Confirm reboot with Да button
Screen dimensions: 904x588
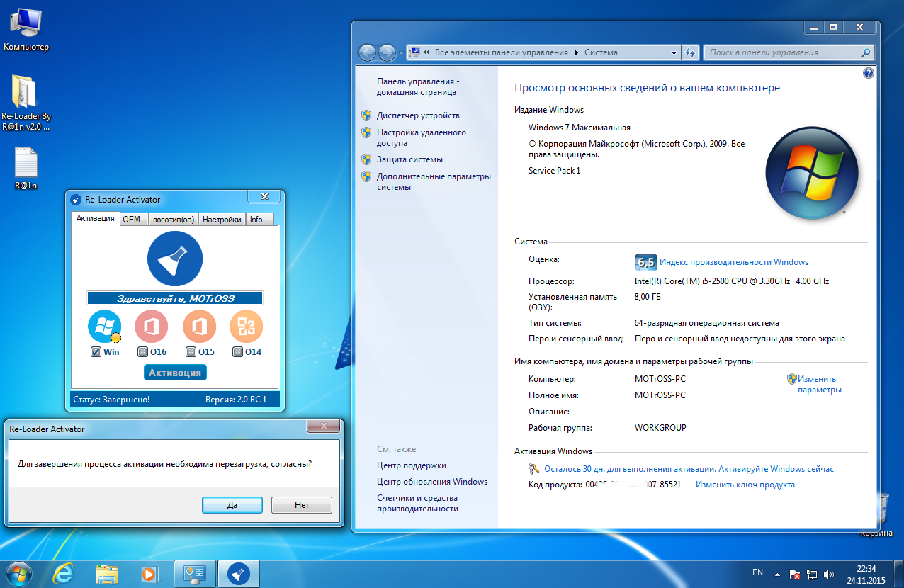click(x=232, y=505)
